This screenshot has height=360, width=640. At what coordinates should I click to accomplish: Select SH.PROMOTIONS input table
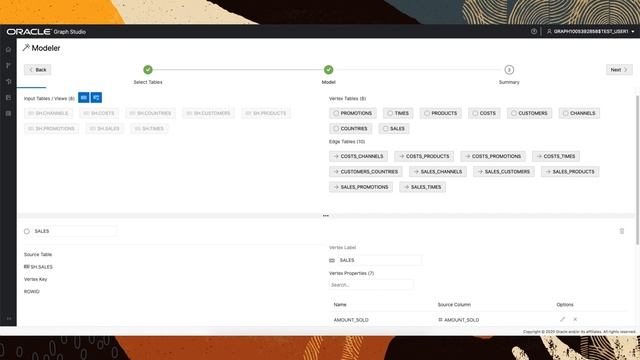pos(51,129)
